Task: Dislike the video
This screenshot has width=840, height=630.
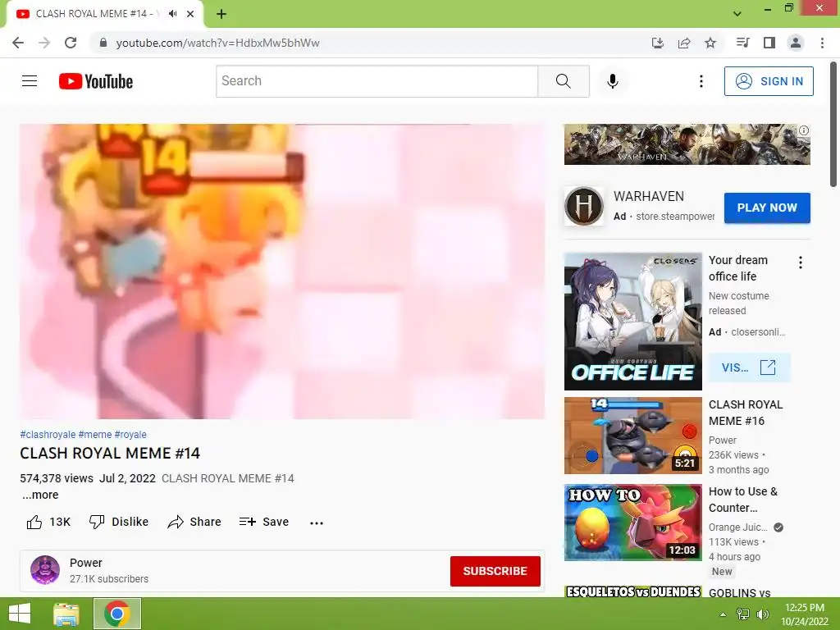Action: point(119,522)
